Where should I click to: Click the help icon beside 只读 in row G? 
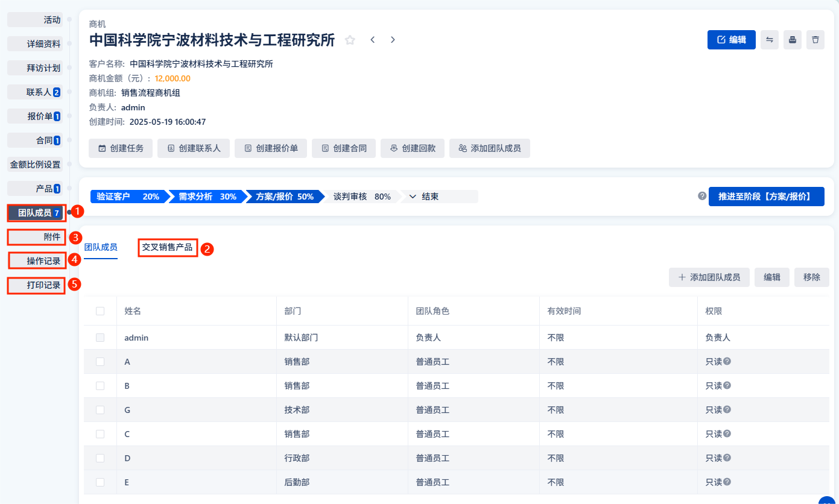click(x=727, y=409)
